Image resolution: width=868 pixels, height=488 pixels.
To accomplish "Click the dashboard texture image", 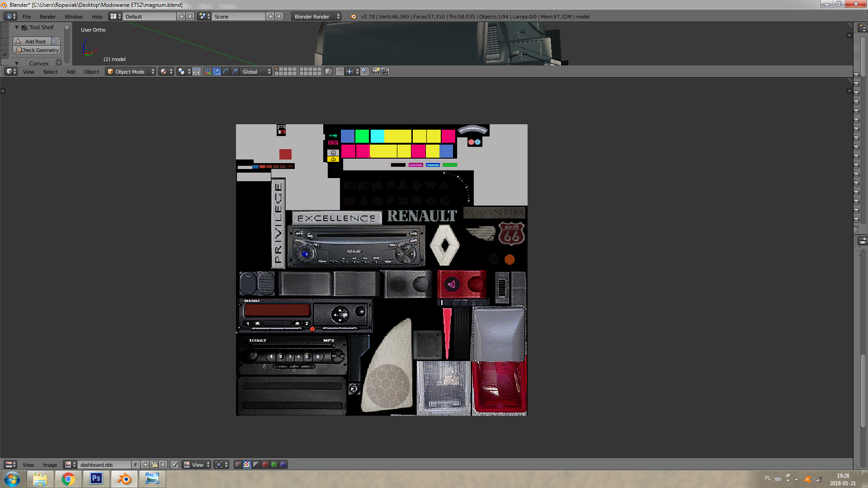I will tap(382, 270).
